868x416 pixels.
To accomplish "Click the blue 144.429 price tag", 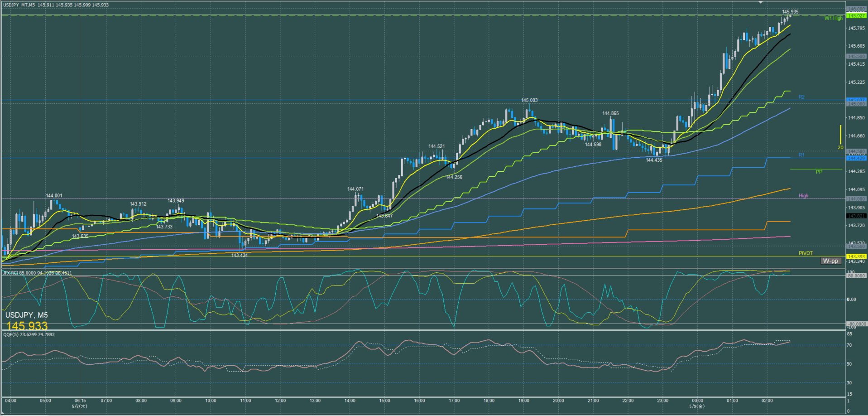I will (856, 158).
